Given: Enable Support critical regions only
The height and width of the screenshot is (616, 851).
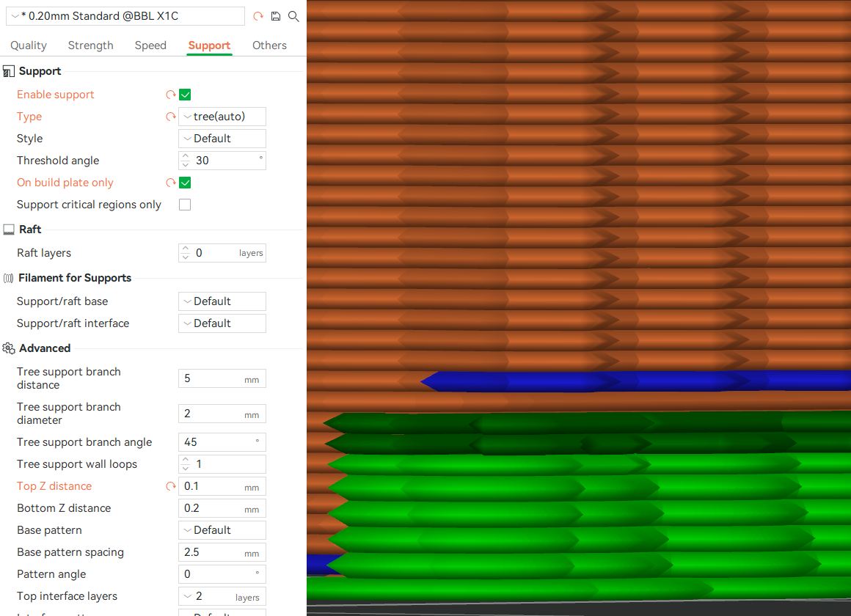Looking at the screenshot, I should [x=184, y=204].
